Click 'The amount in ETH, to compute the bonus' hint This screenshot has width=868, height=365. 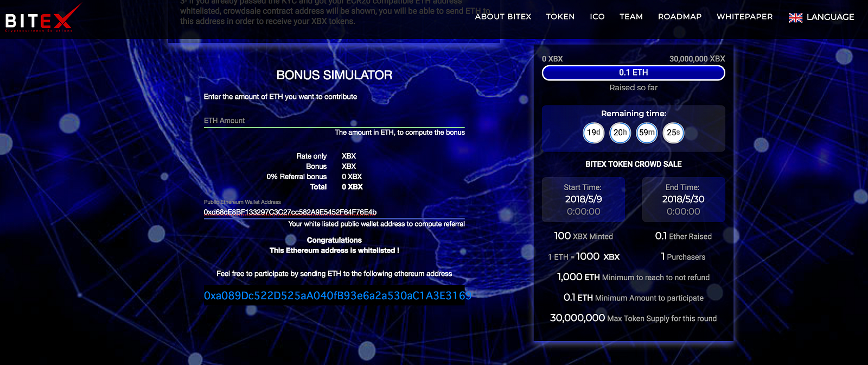pyautogui.click(x=400, y=133)
